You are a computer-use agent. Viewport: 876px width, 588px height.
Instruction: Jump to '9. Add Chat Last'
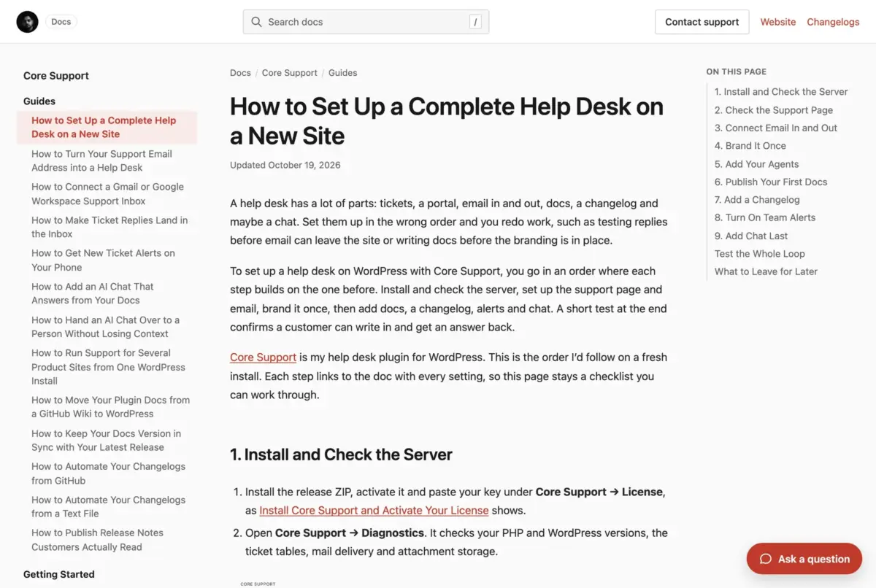point(751,236)
